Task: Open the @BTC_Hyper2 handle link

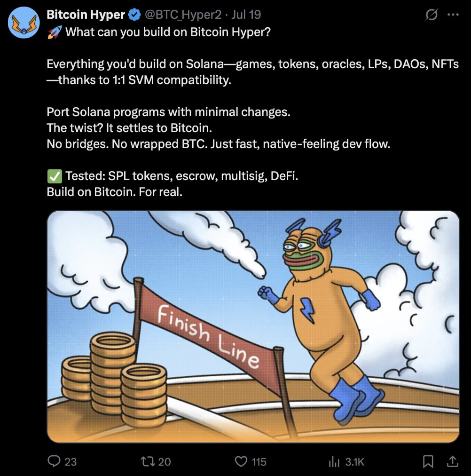Action: (x=182, y=15)
